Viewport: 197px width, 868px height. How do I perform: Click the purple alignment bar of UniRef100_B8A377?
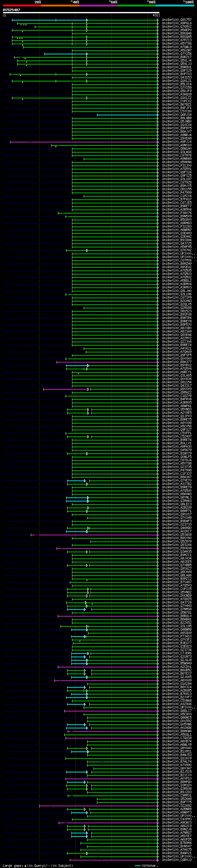[x=107, y=362]
